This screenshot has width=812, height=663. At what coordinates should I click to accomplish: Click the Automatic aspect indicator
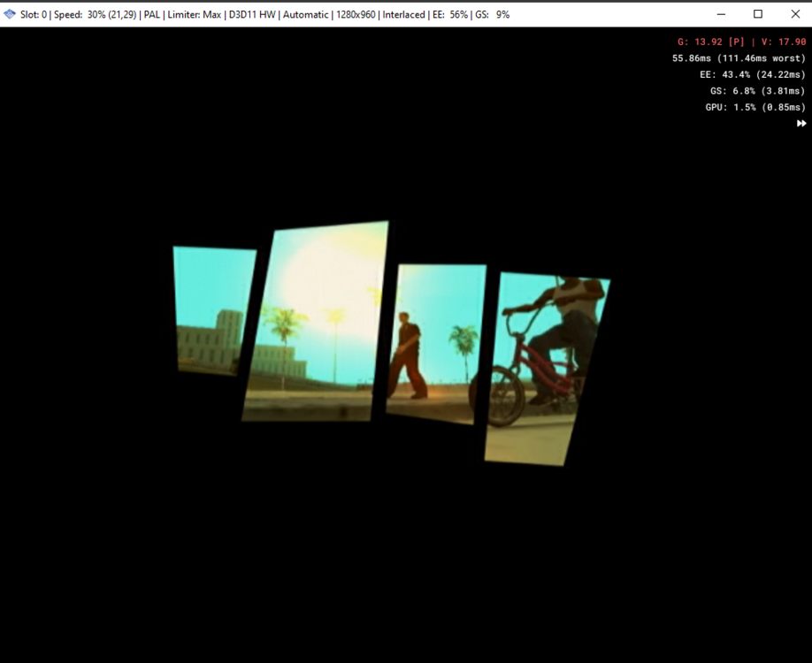305,14
